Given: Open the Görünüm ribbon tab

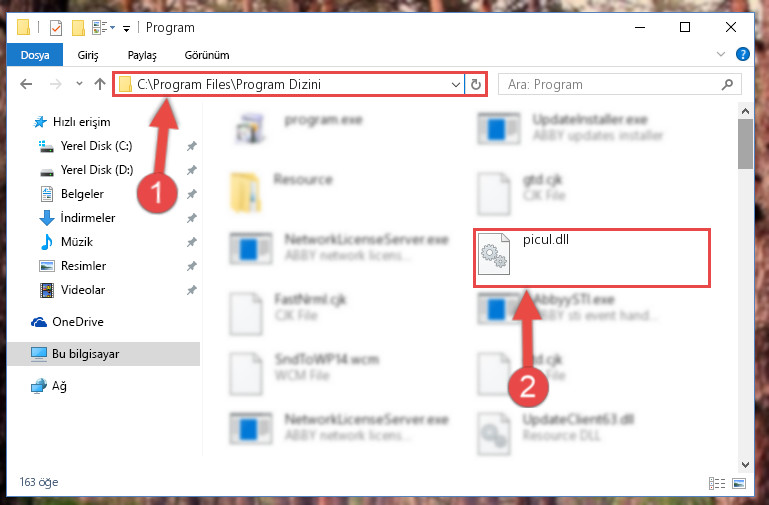Looking at the screenshot, I should 207,55.
